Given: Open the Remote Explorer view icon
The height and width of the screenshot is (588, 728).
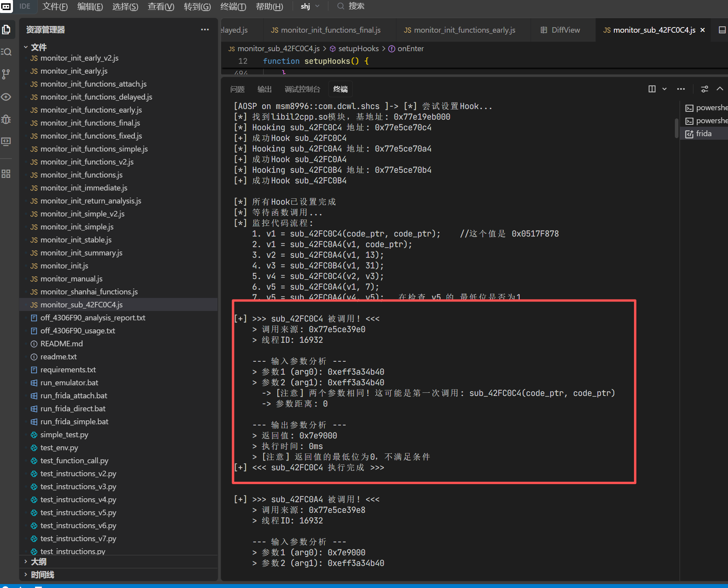Looking at the screenshot, I should [6, 141].
